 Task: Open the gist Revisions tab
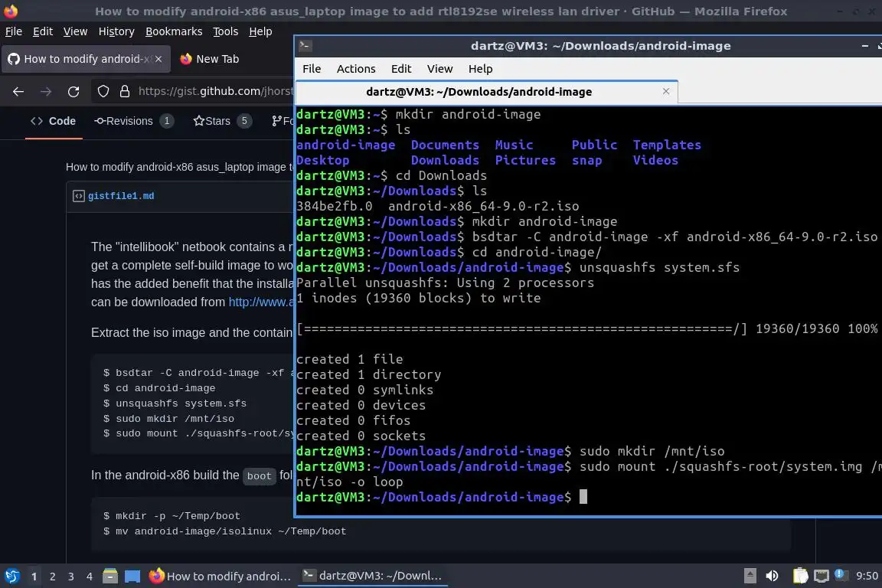coord(134,121)
